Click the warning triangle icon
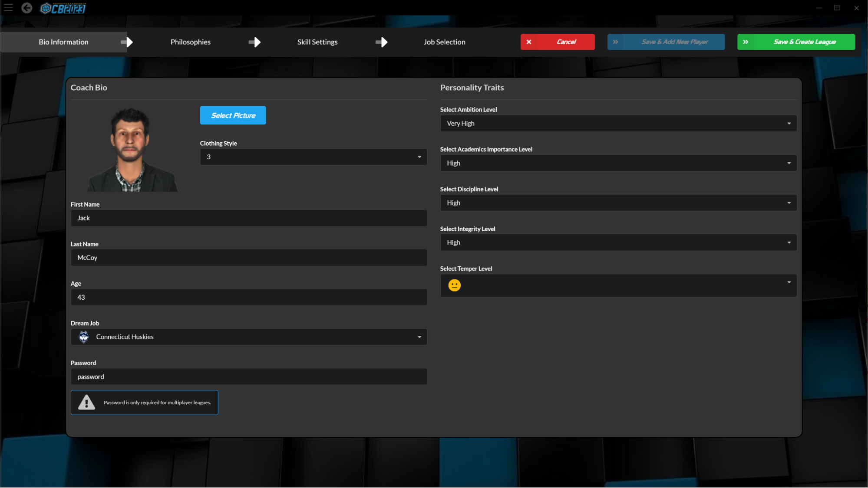This screenshot has width=868, height=488. 86,403
